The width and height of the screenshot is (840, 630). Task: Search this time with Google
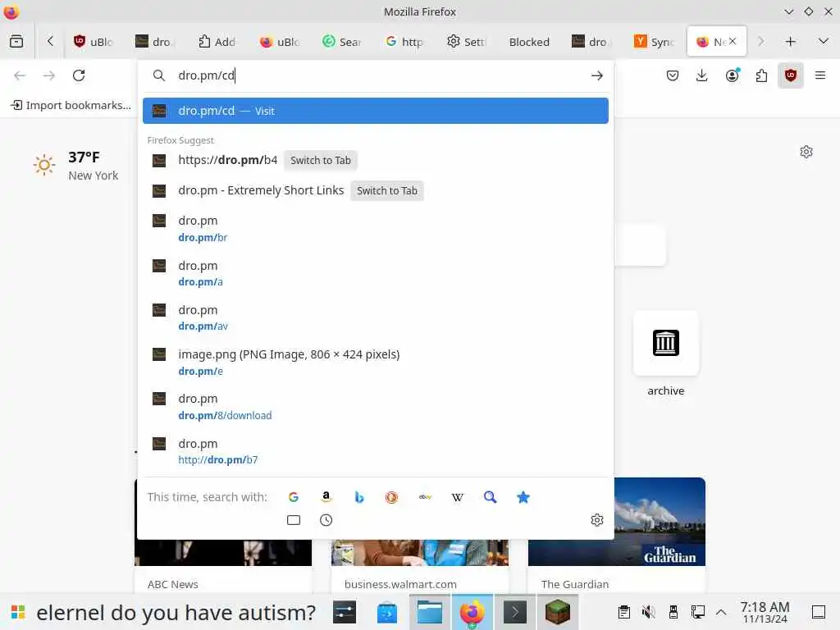[293, 497]
